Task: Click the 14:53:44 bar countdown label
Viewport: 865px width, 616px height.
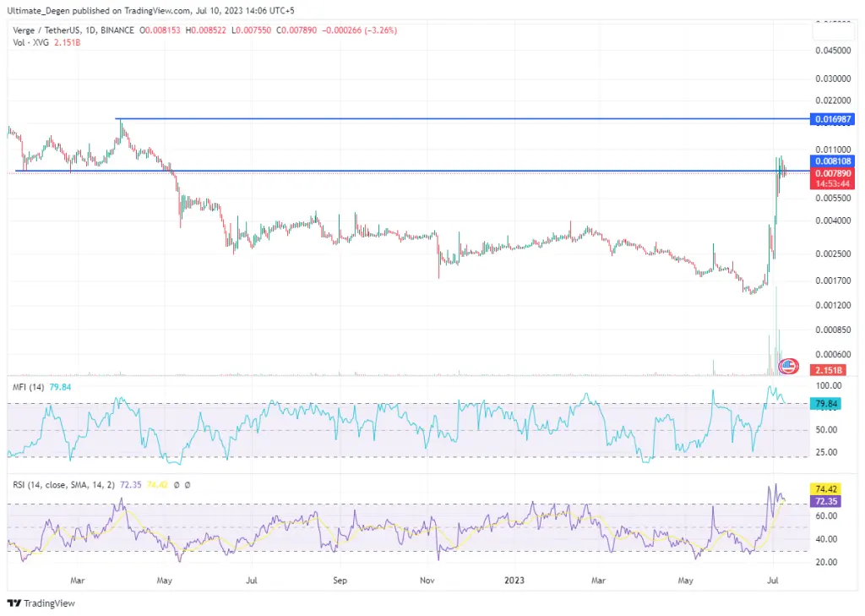Action: pos(832,184)
